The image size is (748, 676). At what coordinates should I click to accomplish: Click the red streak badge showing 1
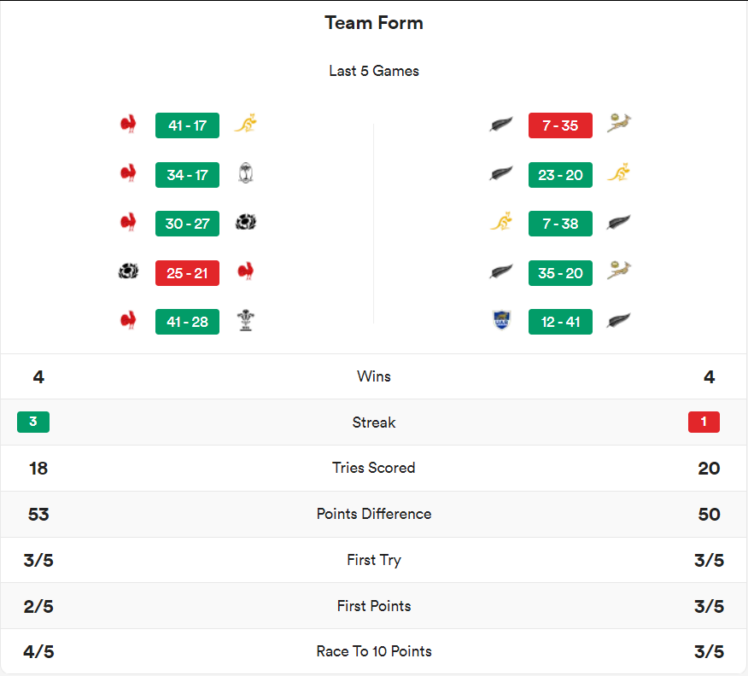pyautogui.click(x=704, y=422)
